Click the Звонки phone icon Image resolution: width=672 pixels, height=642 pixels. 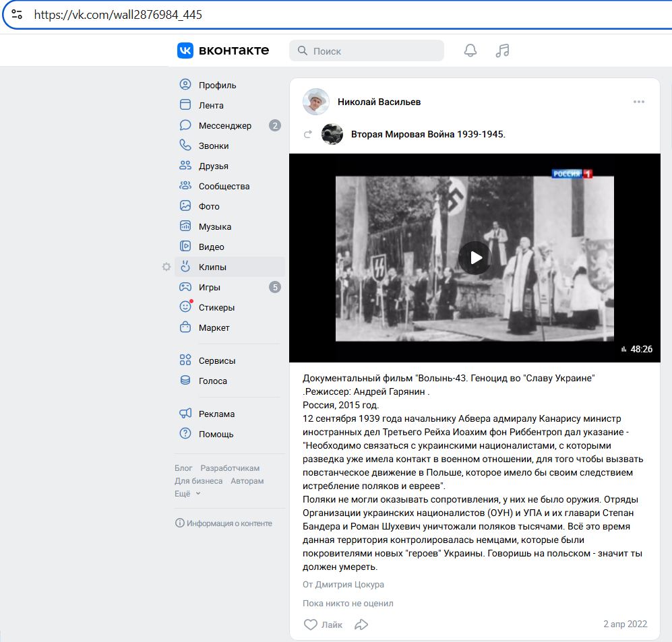pos(185,145)
